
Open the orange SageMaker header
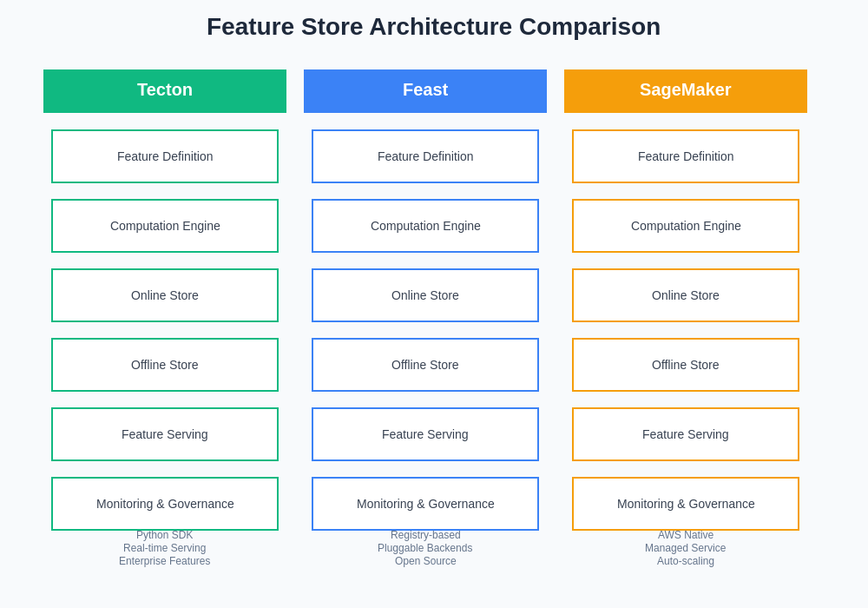click(686, 90)
